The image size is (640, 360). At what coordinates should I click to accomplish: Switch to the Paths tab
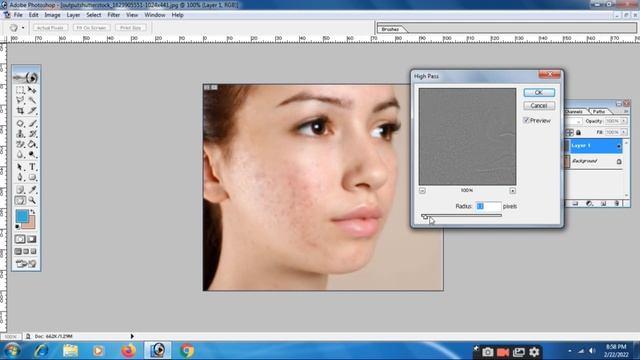tap(599, 111)
